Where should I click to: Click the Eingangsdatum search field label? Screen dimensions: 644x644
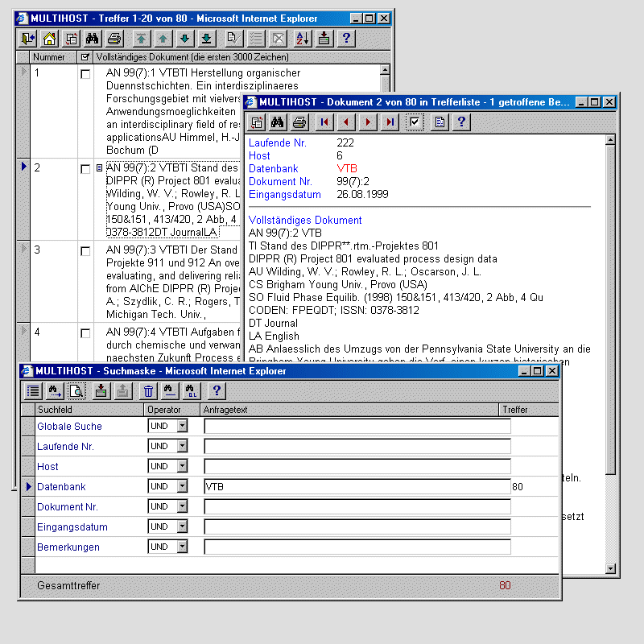[x=72, y=527]
